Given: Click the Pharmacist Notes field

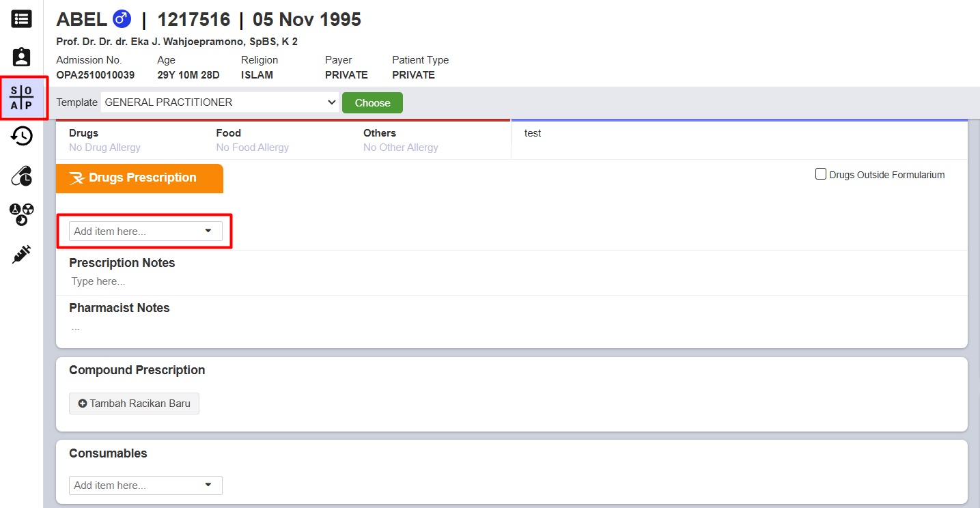Looking at the screenshot, I should tap(273, 327).
